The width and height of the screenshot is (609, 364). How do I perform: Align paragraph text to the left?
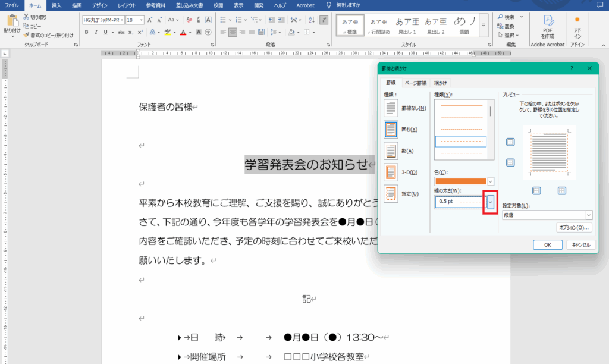(223, 32)
